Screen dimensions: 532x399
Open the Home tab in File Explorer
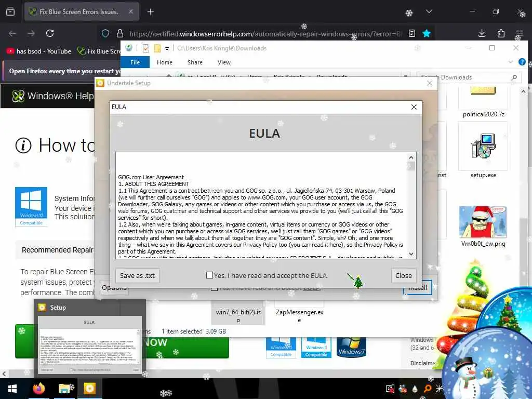click(x=165, y=62)
